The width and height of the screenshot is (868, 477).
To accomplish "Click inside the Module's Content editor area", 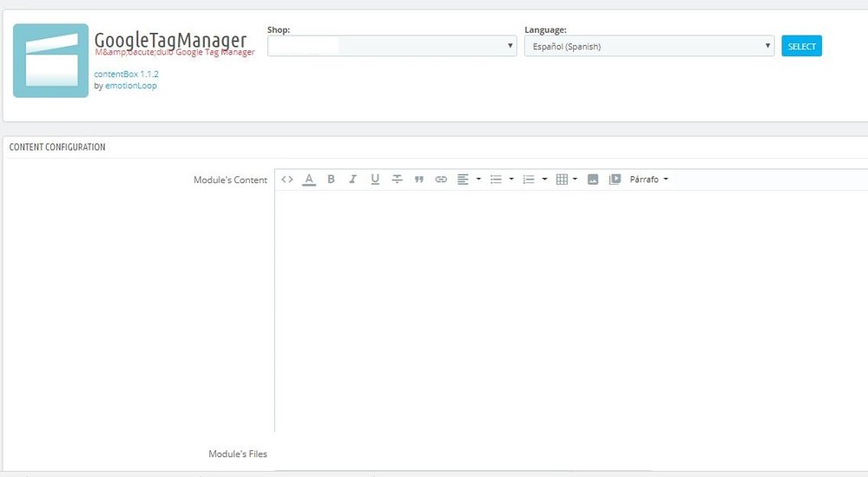I will pyautogui.click(x=571, y=311).
